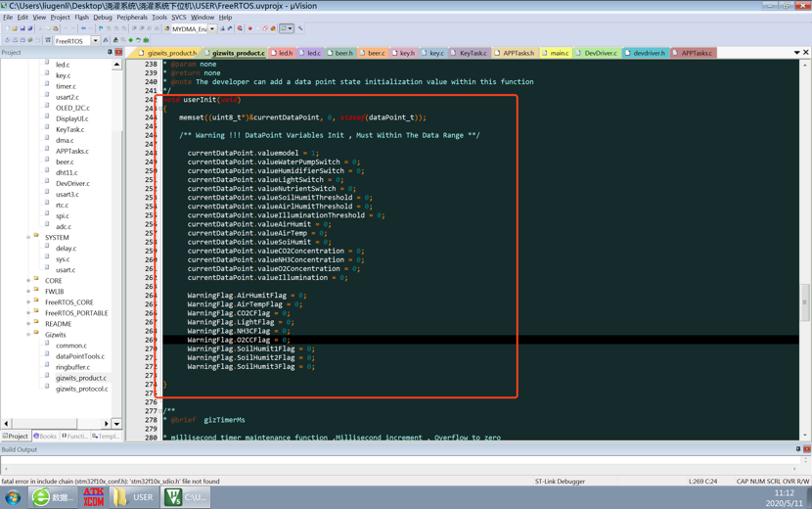The image size is (812, 509).
Task: Click the Open file toolbar icon
Action: (15, 28)
